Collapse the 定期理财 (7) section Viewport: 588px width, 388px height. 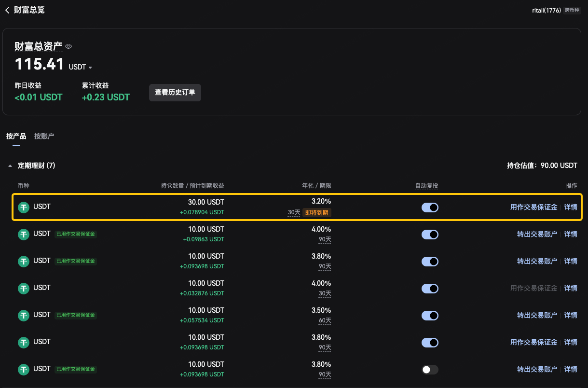pyautogui.click(x=10, y=166)
